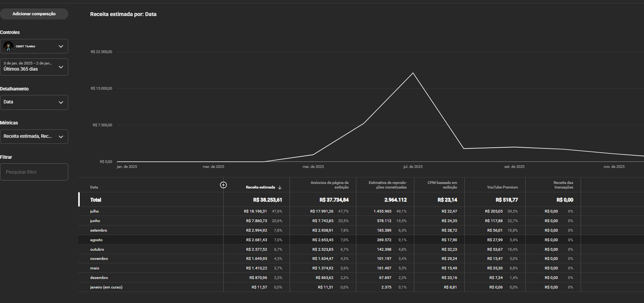Click the Receita das transações column header
644x303 pixels.
[563, 185]
